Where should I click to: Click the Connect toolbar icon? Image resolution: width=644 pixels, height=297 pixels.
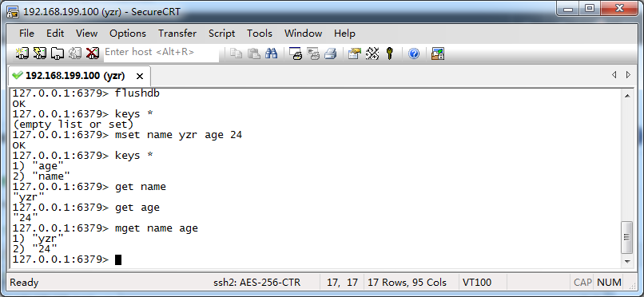pyautogui.click(x=22, y=53)
